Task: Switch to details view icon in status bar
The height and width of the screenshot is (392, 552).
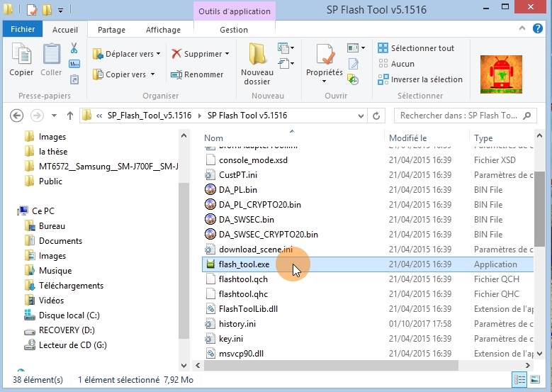Action: coord(519,380)
